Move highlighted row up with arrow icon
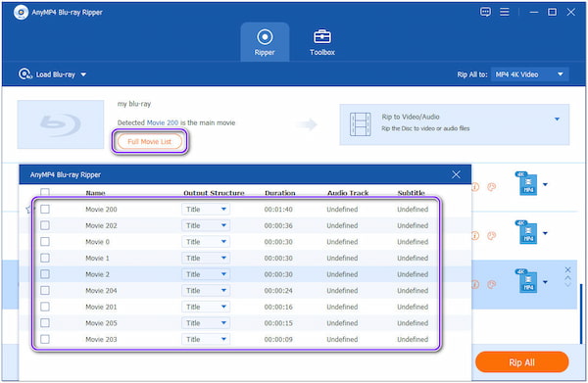 coord(567,277)
